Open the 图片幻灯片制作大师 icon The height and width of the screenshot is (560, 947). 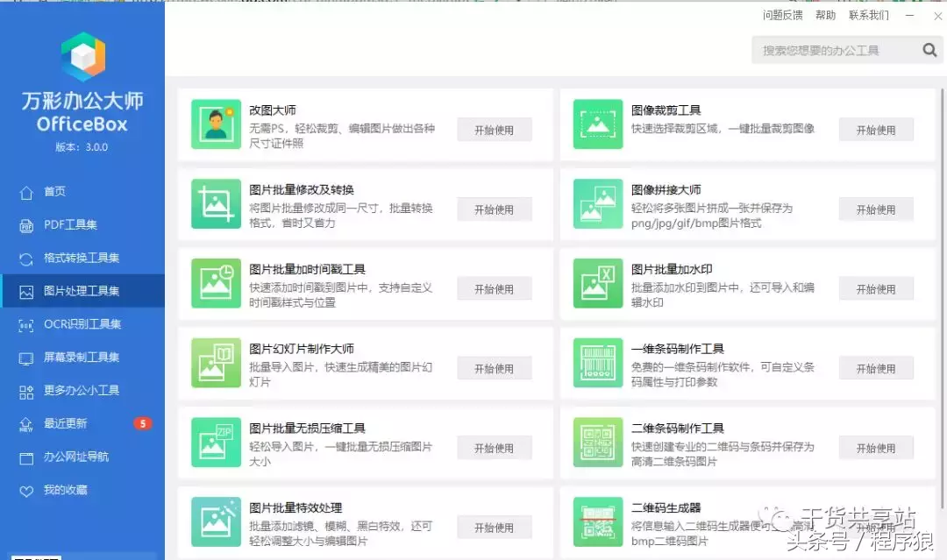coord(217,363)
